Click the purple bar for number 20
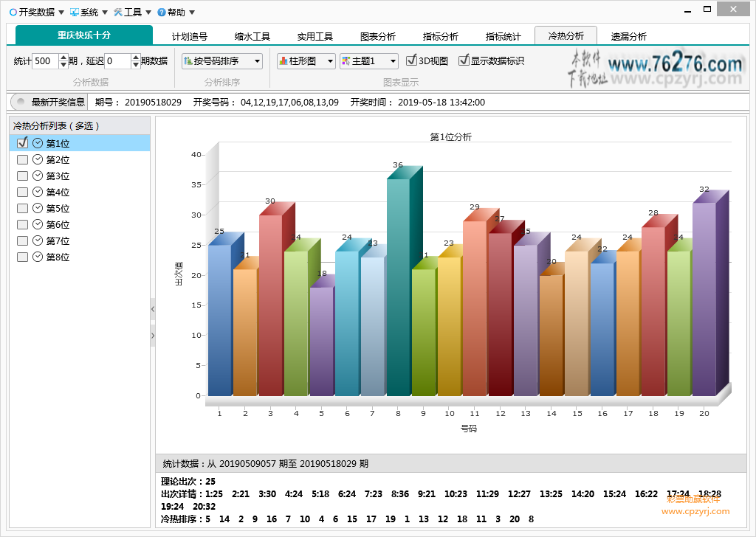756x537 pixels. point(704,299)
